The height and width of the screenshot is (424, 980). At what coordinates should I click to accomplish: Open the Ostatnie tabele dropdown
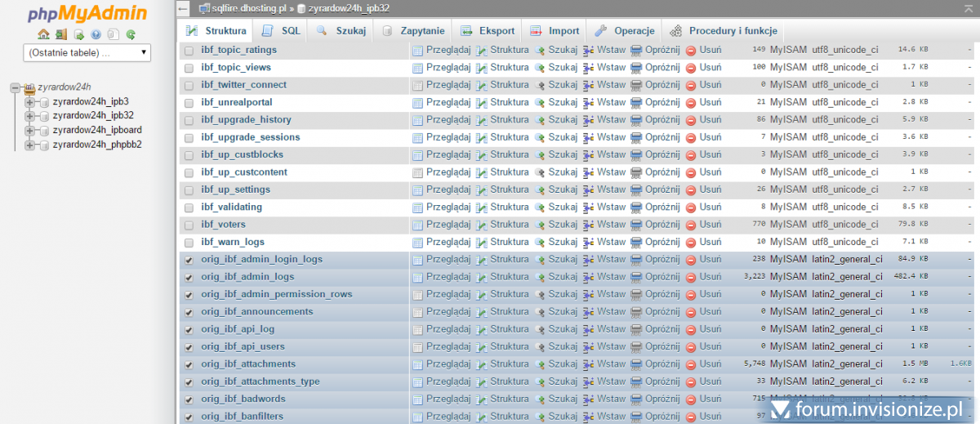coord(87,52)
